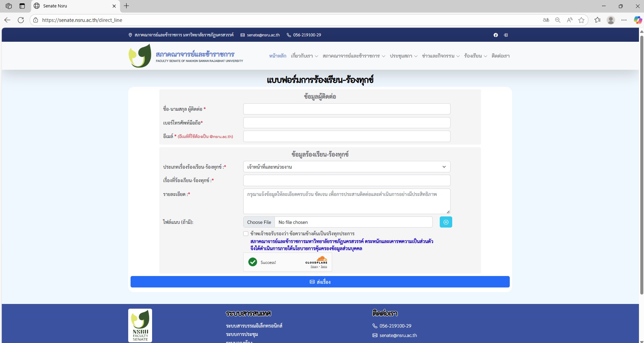The image size is (644, 343).
Task: Click the Choose File button
Action: point(259,222)
